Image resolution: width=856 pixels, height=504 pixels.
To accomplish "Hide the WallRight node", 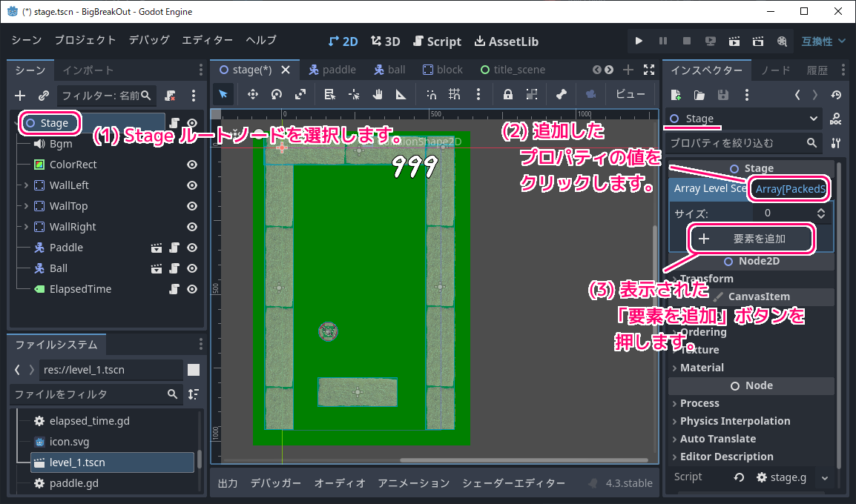I will pos(192,227).
